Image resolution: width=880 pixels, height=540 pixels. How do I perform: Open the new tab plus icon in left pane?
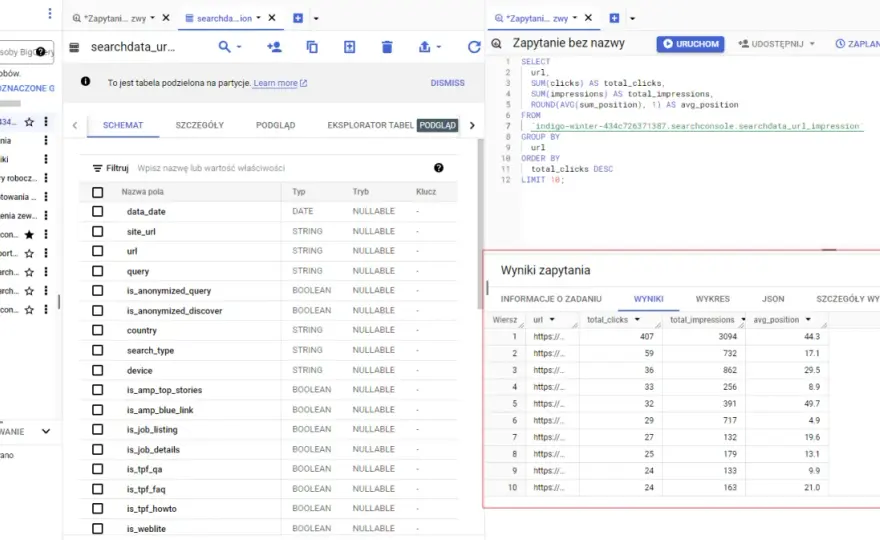pyautogui.click(x=298, y=19)
